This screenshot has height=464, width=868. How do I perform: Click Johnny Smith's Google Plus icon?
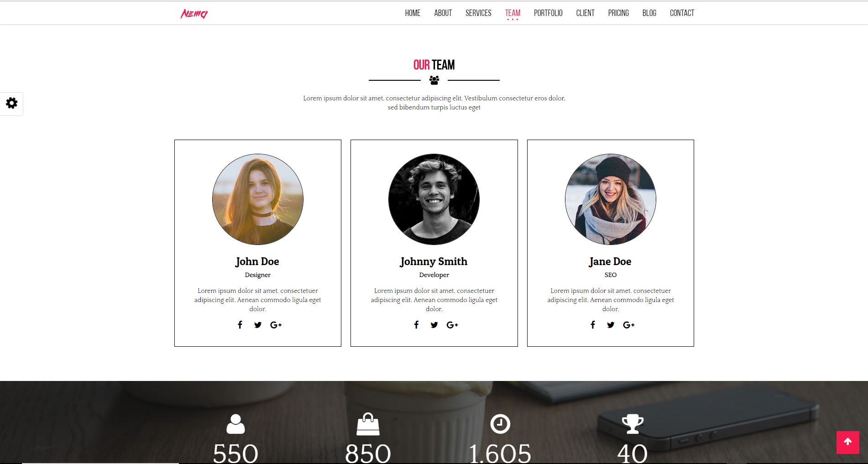click(x=452, y=325)
